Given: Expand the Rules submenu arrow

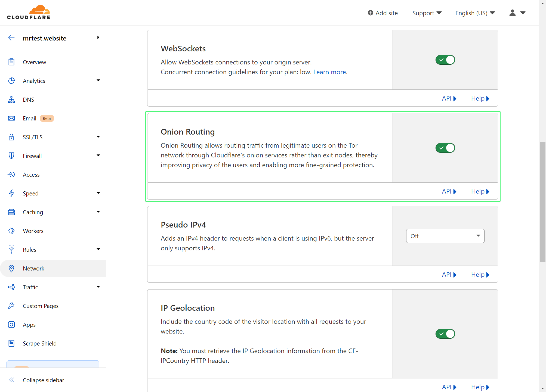Looking at the screenshot, I should (98, 249).
